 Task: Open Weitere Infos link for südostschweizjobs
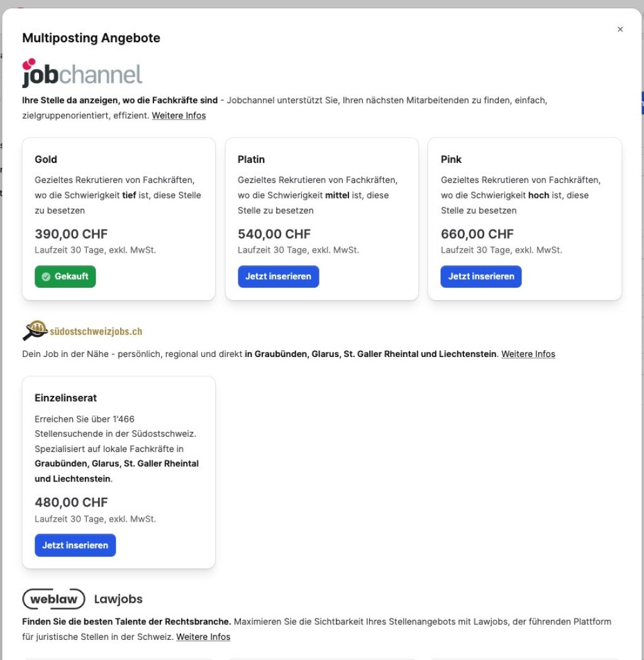528,354
